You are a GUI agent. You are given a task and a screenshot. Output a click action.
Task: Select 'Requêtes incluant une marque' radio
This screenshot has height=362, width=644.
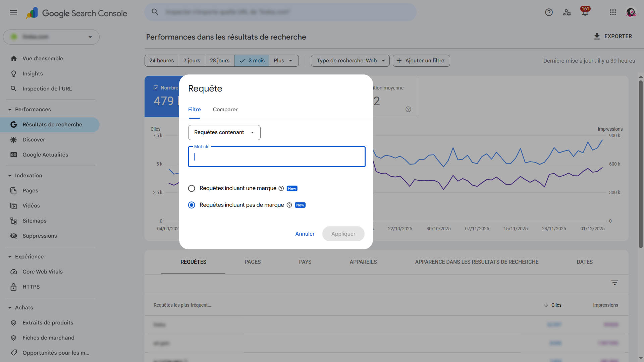pos(192,188)
